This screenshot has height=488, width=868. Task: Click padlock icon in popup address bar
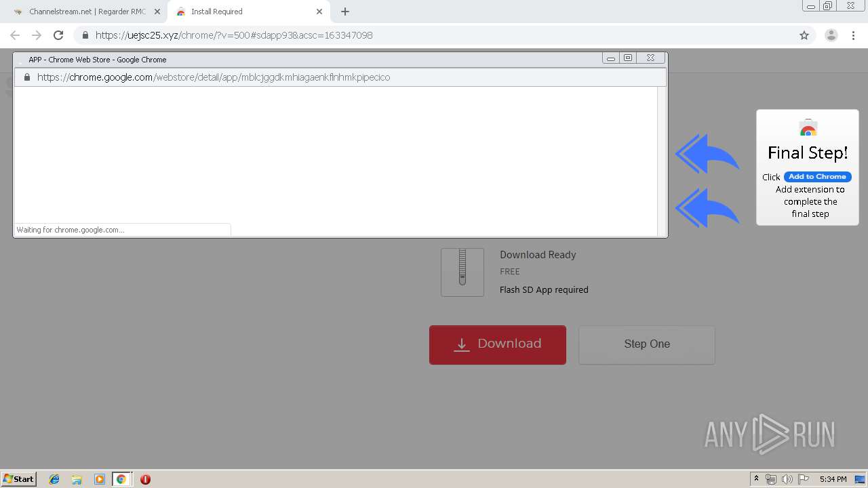click(x=27, y=77)
